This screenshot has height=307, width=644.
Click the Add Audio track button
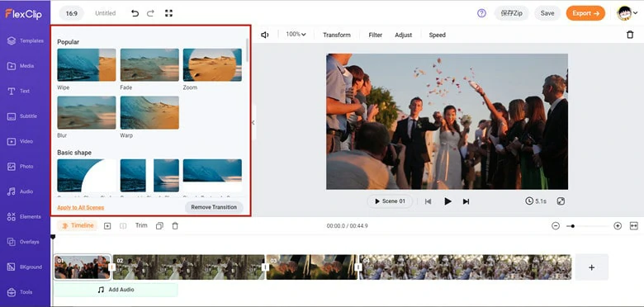[x=116, y=290]
